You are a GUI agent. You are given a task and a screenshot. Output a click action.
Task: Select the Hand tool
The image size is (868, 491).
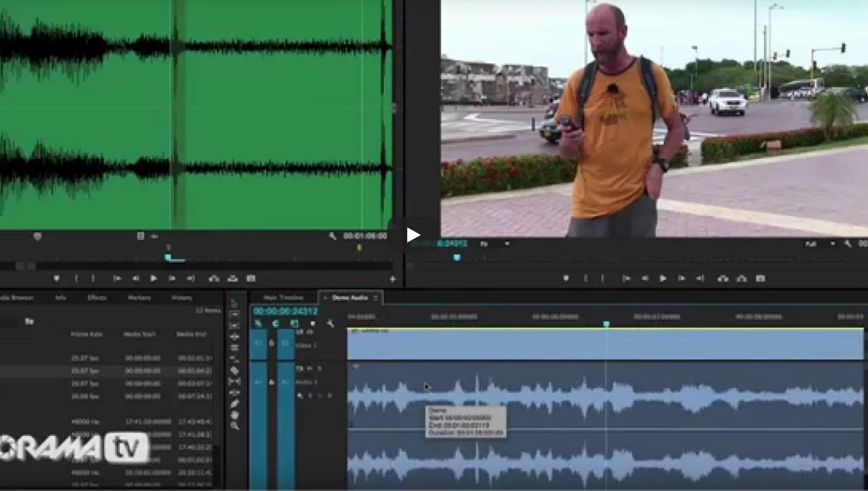234,415
